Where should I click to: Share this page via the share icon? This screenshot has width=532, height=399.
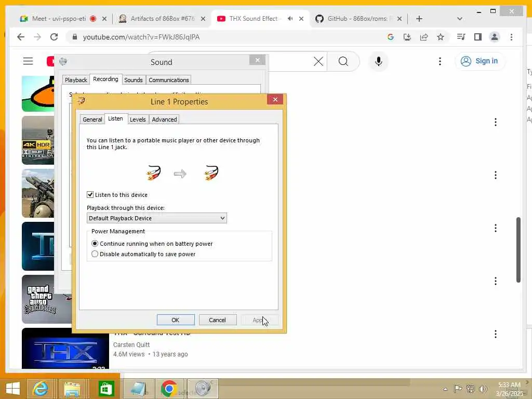[424, 37]
